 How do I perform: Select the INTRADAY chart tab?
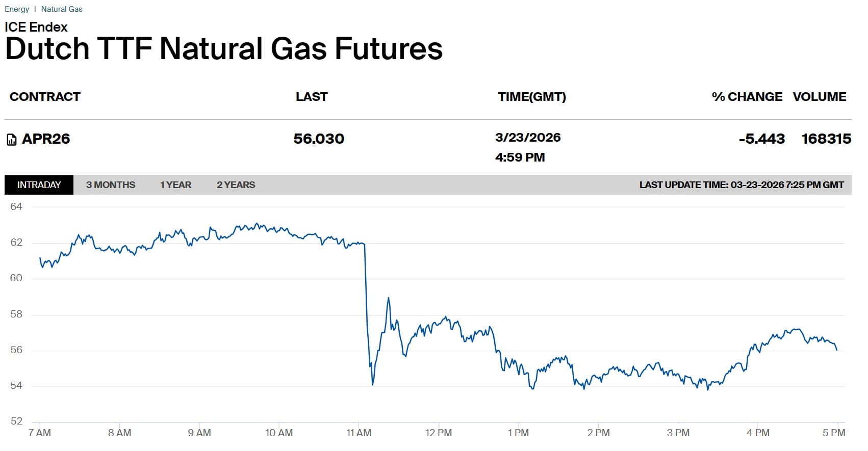tap(39, 185)
